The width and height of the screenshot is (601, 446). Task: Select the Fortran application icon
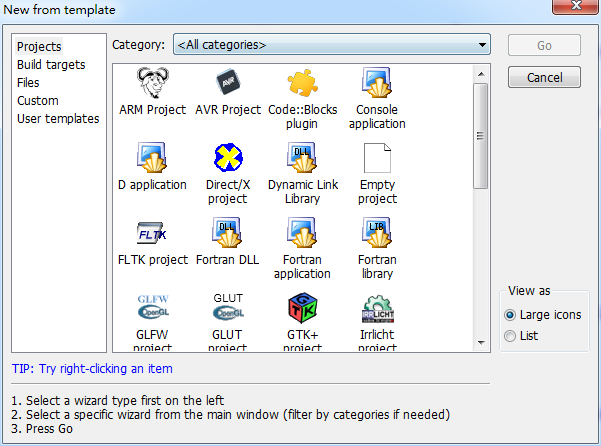coord(302,233)
